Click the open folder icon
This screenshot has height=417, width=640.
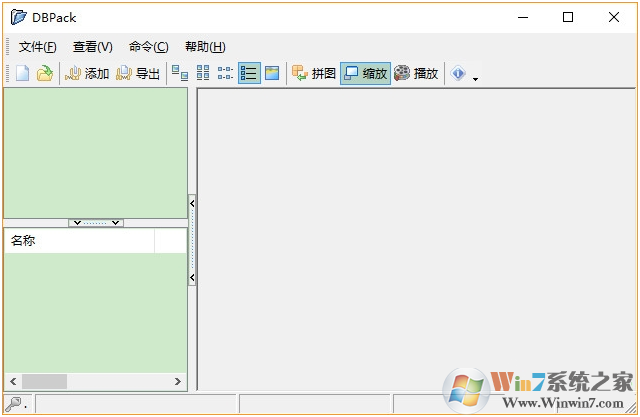tap(45, 73)
